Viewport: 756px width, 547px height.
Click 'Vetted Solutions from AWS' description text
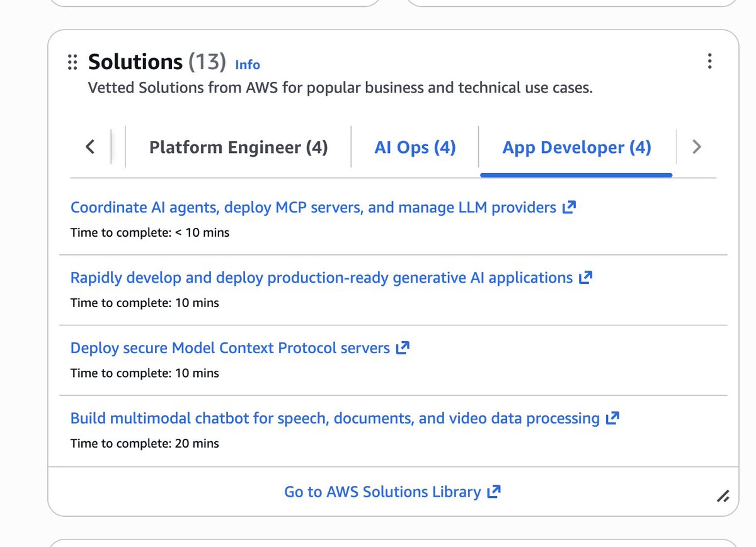[340, 87]
